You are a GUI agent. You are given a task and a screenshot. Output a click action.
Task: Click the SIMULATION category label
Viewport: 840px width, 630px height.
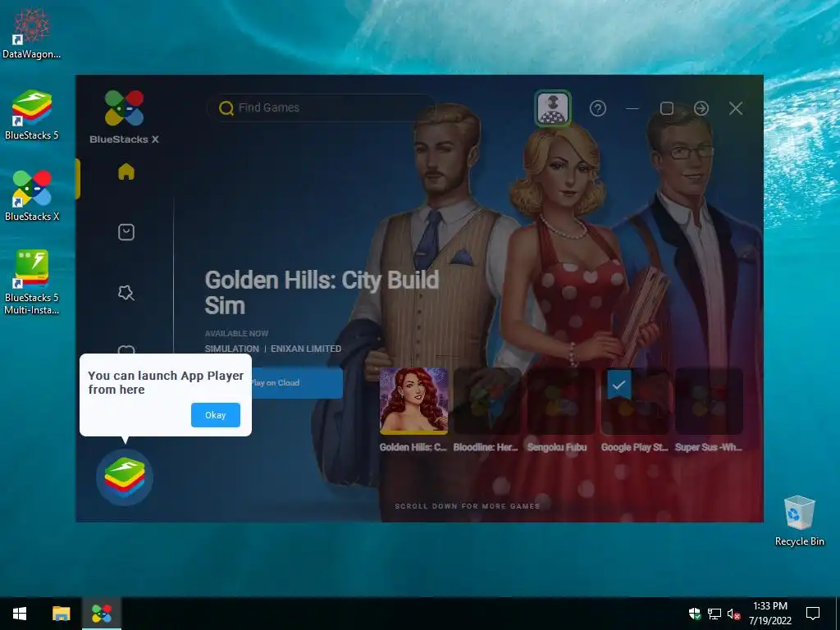click(x=232, y=349)
